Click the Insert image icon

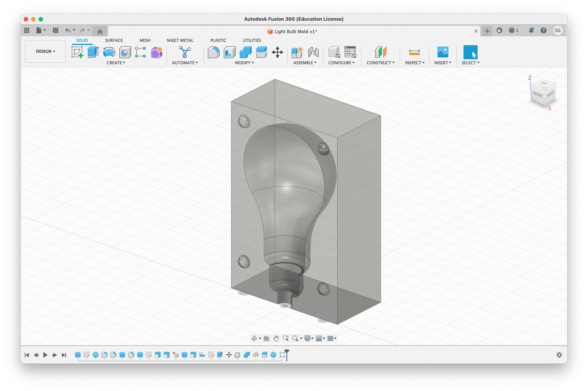pyautogui.click(x=442, y=52)
